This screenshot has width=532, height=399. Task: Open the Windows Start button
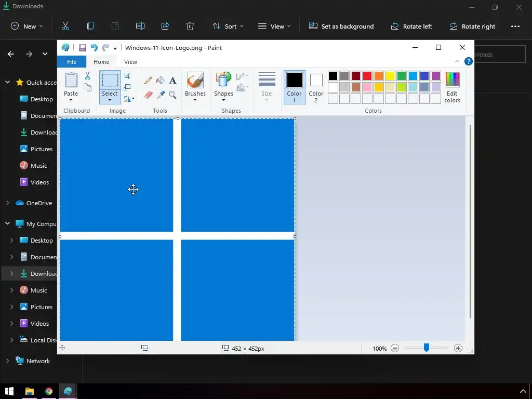click(9, 391)
